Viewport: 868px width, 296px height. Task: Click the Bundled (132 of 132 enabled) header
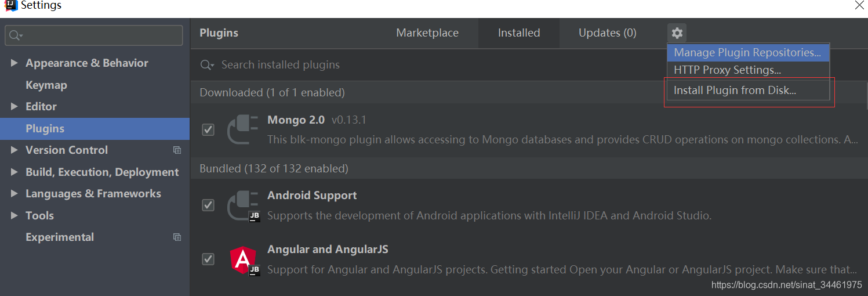(274, 169)
